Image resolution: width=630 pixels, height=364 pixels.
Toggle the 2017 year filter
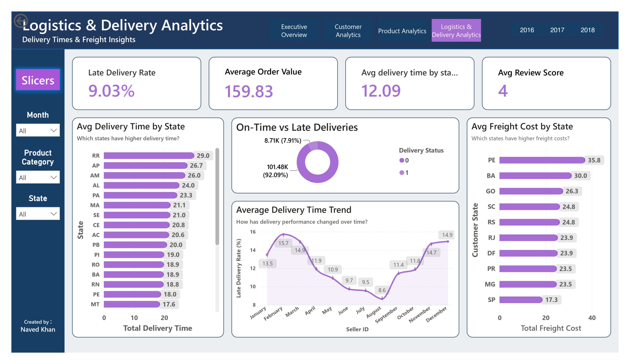click(x=557, y=30)
